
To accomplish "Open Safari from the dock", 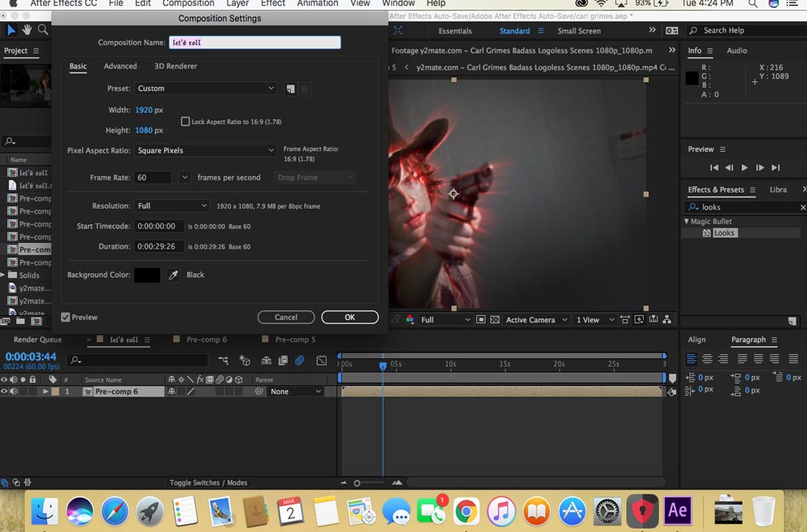I will click(115, 512).
